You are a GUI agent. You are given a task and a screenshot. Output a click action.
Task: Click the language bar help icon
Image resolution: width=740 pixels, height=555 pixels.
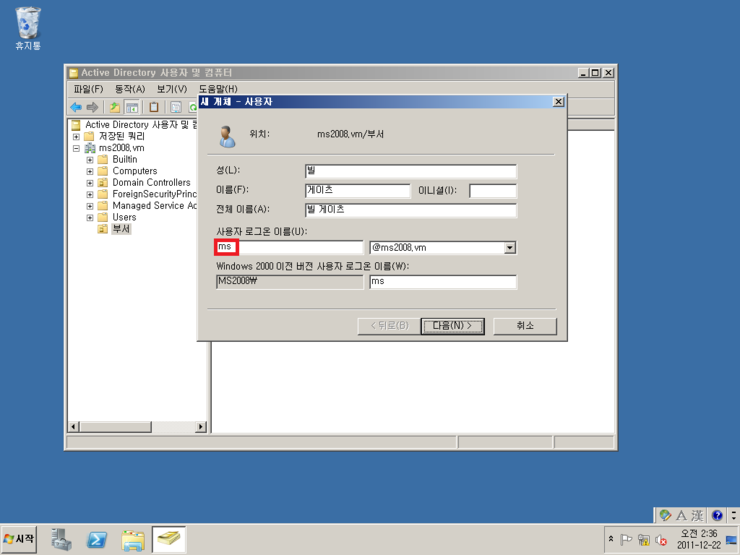click(x=717, y=515)
